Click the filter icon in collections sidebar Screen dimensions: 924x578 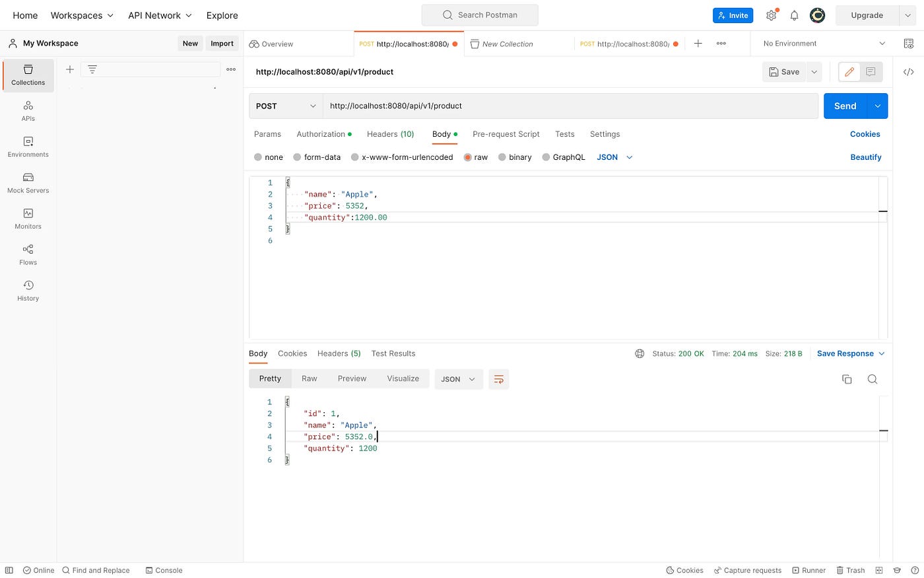[x=92, y=69]
